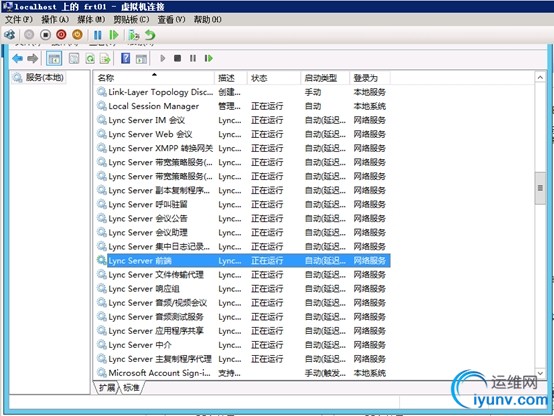Viewport: 554px width, 416px height.
Task: Select Microsoft Account Sign-i... service
Action: (242, 373)
